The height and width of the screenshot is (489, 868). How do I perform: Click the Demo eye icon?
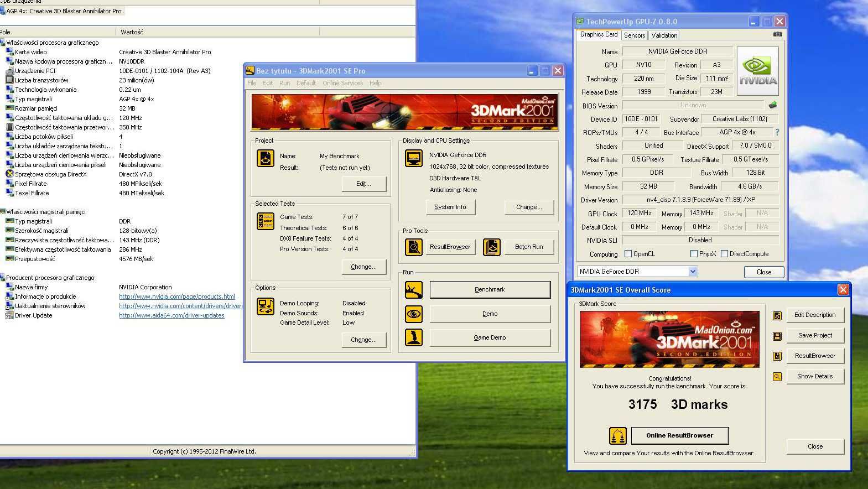tap(413, 314)
